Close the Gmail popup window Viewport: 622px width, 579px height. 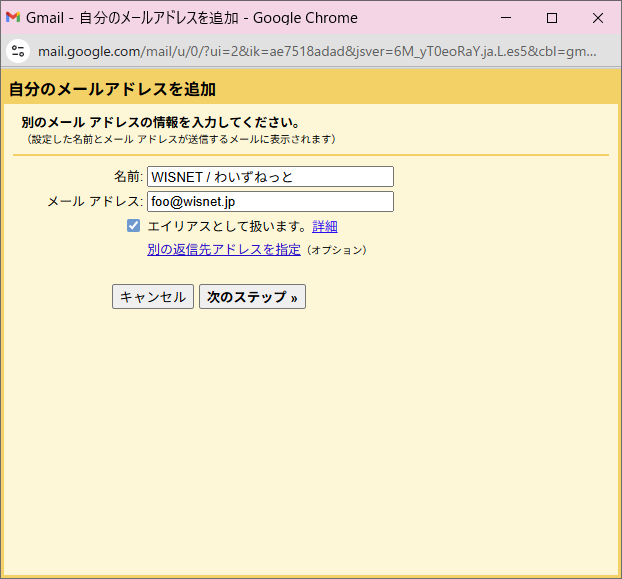597,18
